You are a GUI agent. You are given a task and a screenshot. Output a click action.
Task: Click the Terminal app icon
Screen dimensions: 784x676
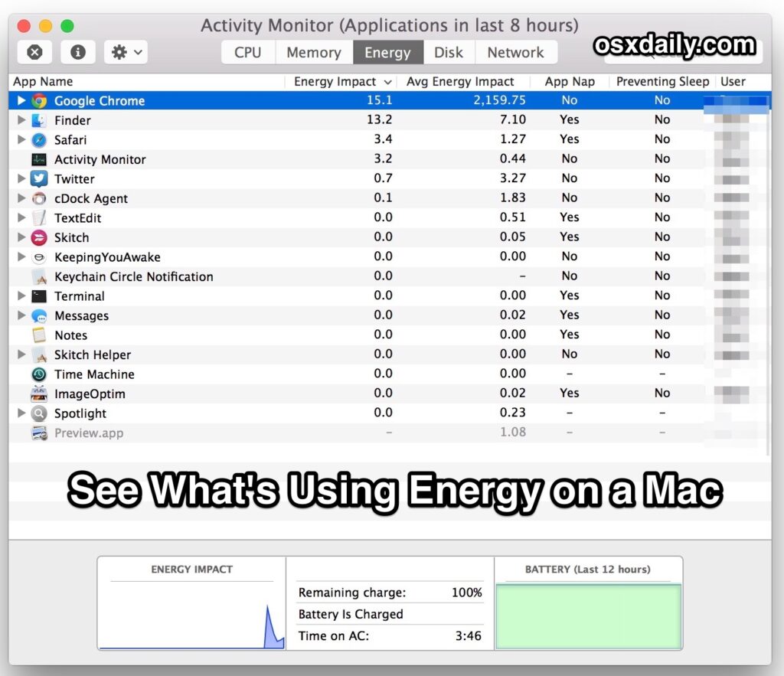click(x=39, y=296)
